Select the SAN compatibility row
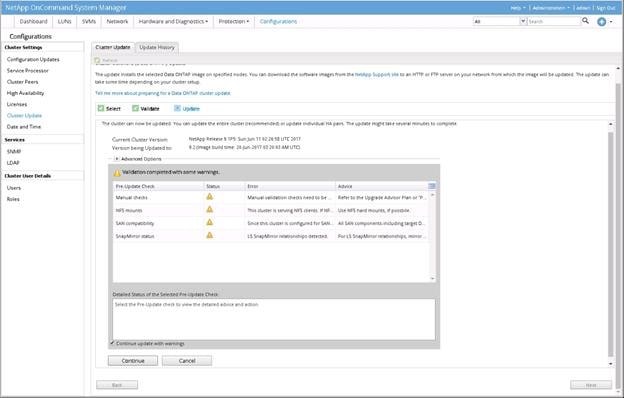 point(271,223)
